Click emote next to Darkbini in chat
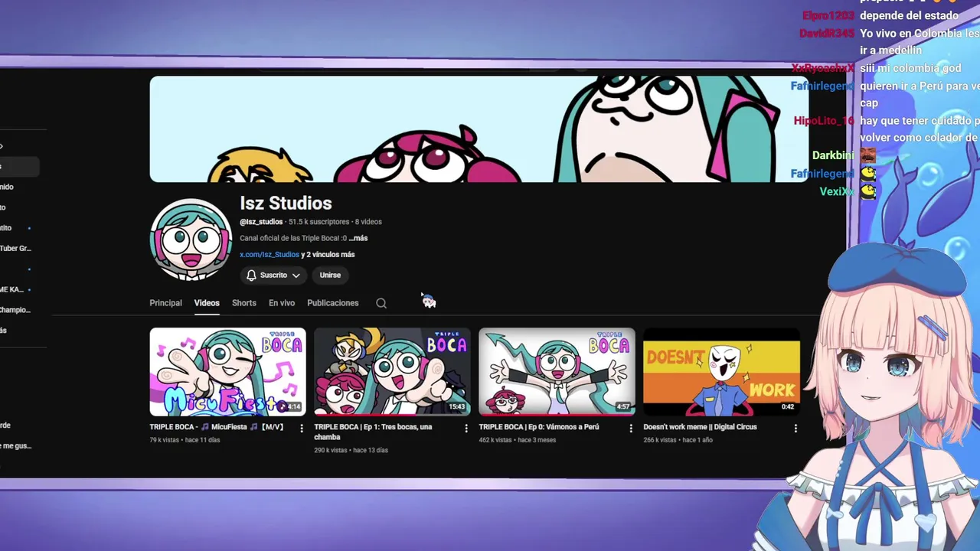 pyautogui.click(x=867, y=155)
